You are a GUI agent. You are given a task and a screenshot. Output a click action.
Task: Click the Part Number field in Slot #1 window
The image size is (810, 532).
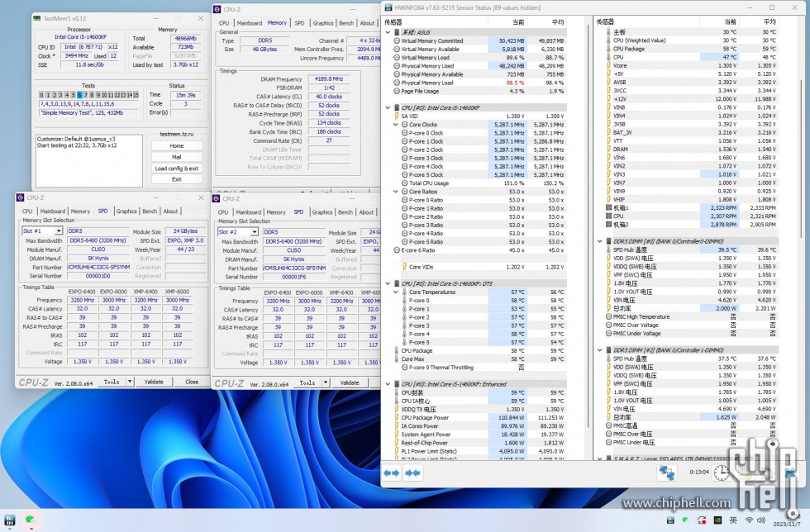click(98, 268)
